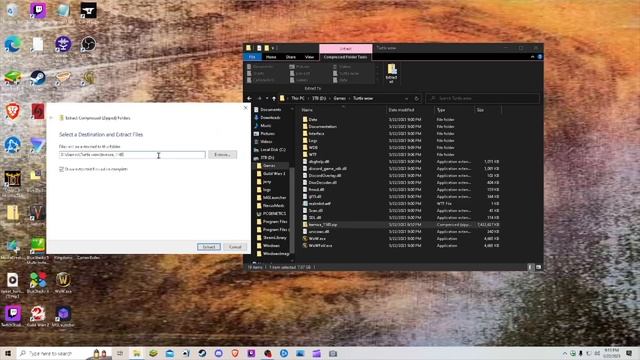Select the Interface folder in file list
This screenshot has width=640, height=360.
316,133
